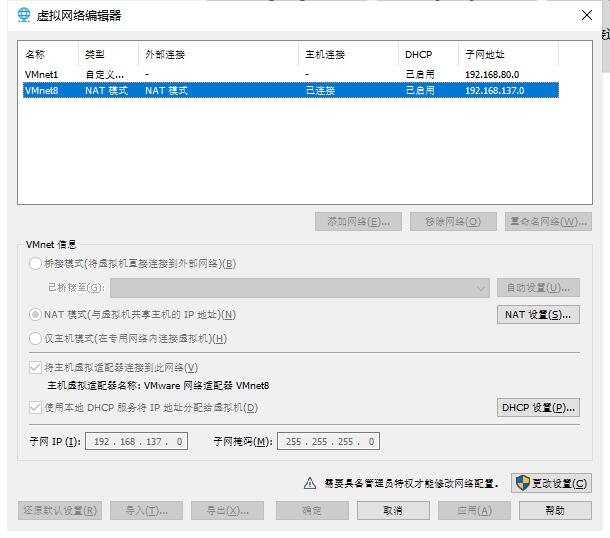
Task: Close the virtual network editor window
Action: coord(586,16)
